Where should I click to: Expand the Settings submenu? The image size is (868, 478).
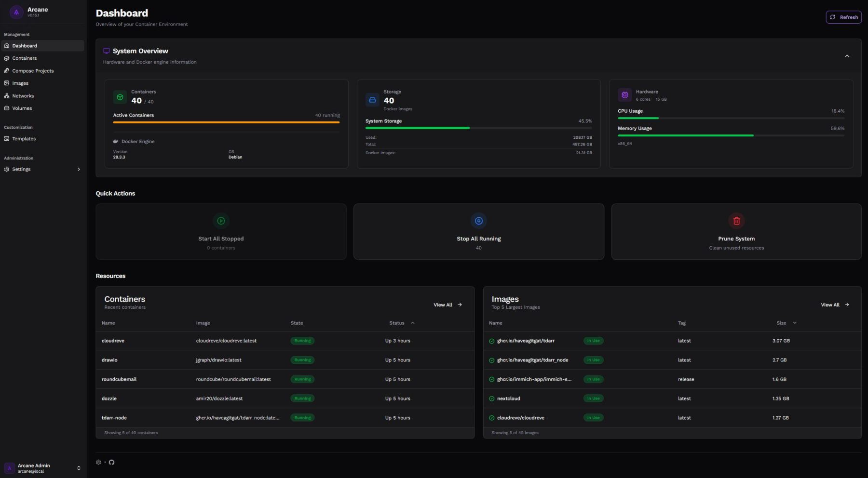(79, 169)
